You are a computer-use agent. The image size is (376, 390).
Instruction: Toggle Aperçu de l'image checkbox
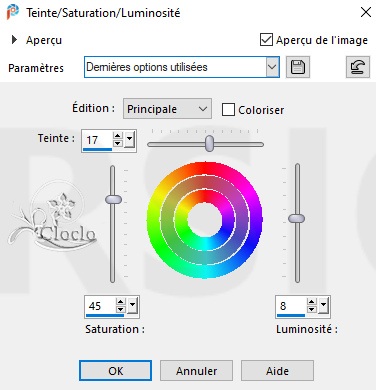pyautogui.click(x=266, y=40)
